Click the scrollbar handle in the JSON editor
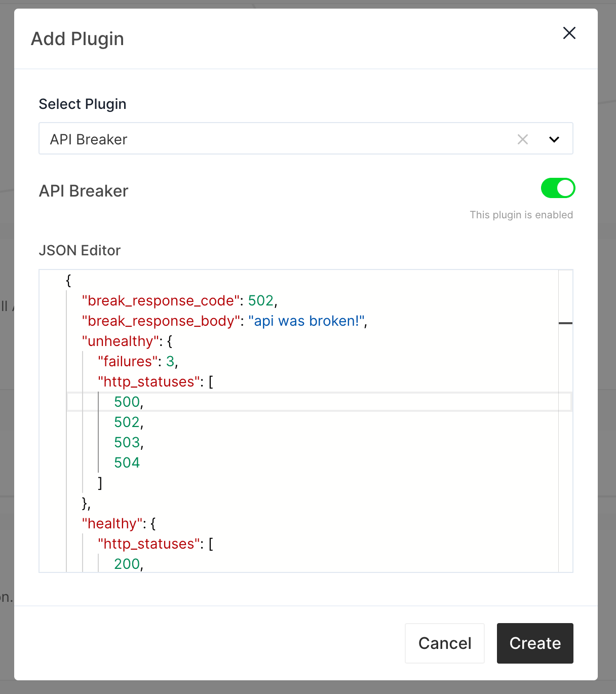This screenshot has height=694, width=616. click(x=566, y=323)
